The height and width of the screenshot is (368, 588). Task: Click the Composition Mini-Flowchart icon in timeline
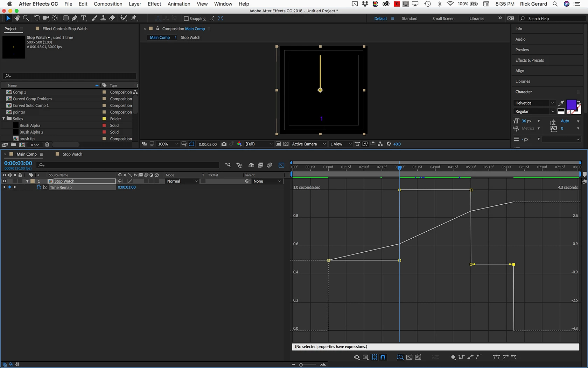[x=227, y=165]
